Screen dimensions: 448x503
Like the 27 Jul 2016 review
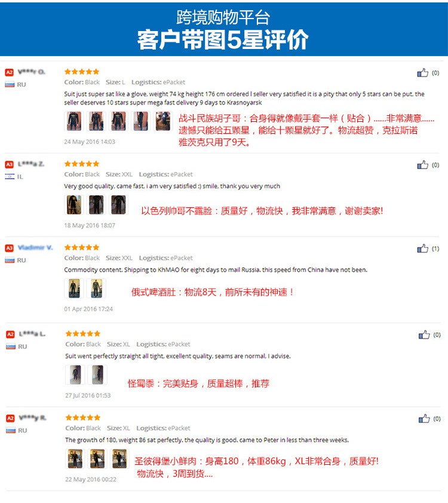pos(424,335)
